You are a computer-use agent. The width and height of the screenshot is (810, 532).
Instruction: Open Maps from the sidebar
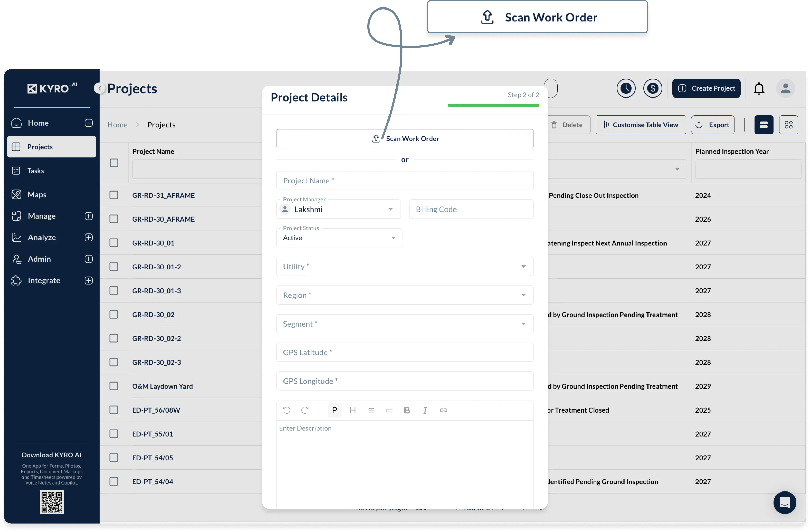[x=37, y=194]
